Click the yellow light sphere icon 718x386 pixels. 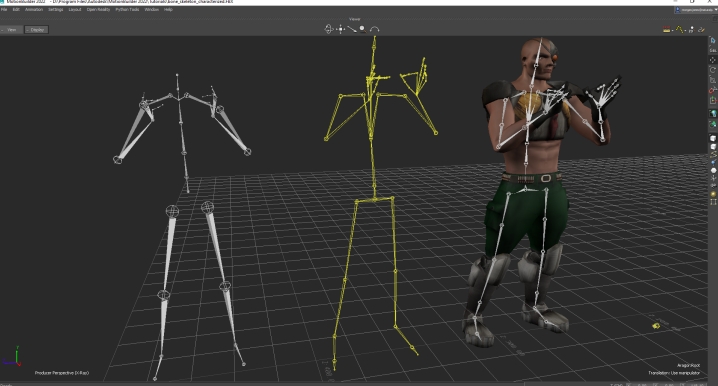[713, 194]
